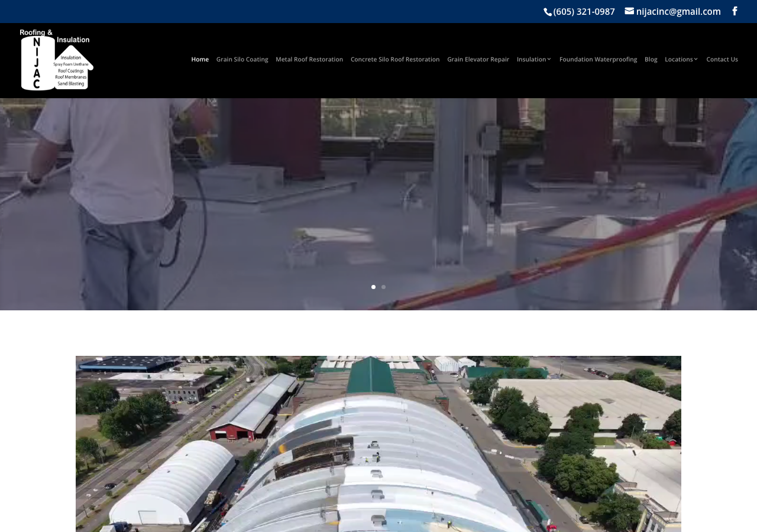This screenshot has height=532, width=757.
Task: Open the Grain Silo Coating page
Action: (242, 59)
